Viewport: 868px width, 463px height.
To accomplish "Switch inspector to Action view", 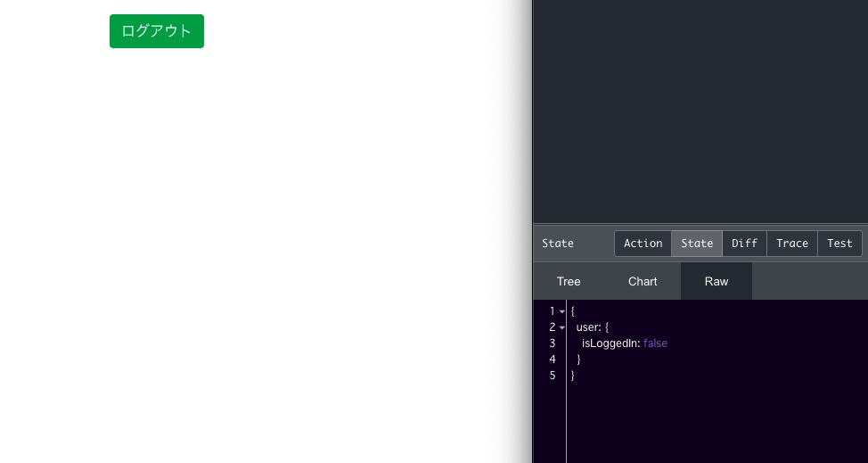I will (x=643, y=244).
